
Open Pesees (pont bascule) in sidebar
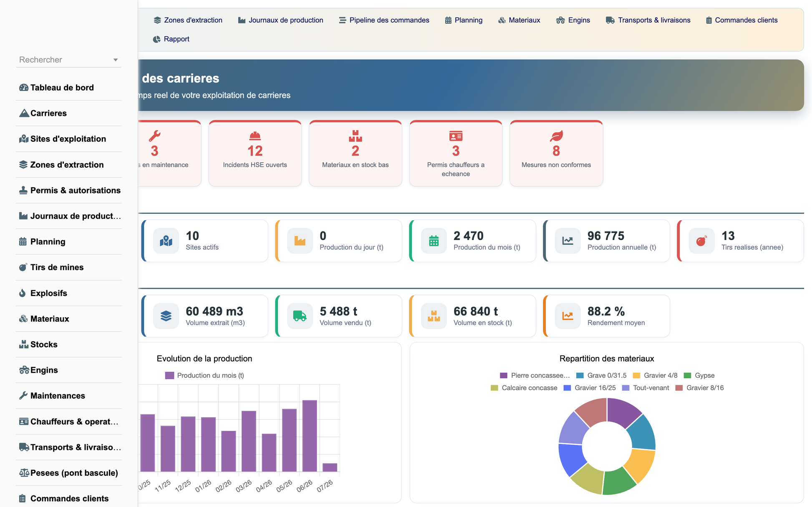69,473
